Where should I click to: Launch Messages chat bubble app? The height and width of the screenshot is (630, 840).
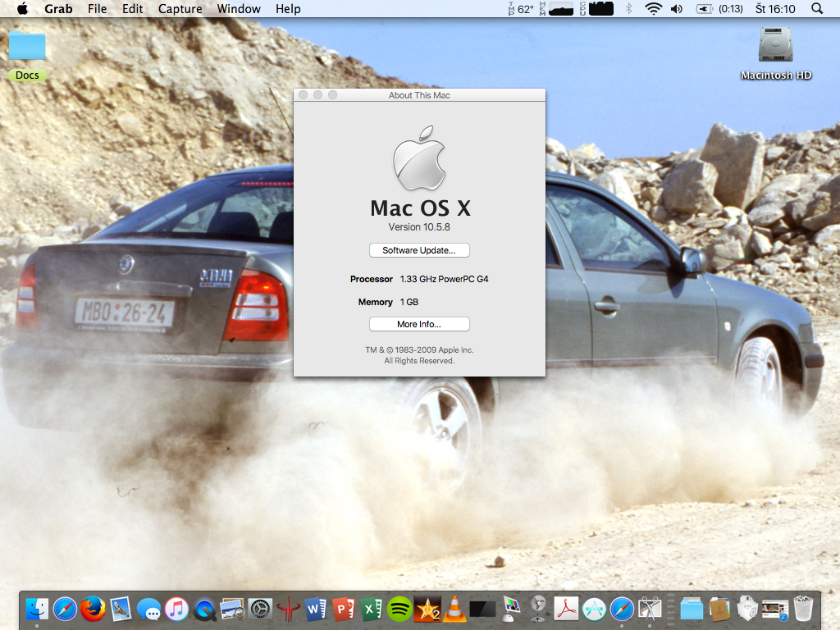point(149,609)
